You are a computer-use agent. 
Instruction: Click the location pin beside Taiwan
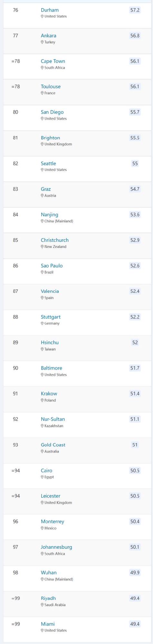[x=42, y=349]
